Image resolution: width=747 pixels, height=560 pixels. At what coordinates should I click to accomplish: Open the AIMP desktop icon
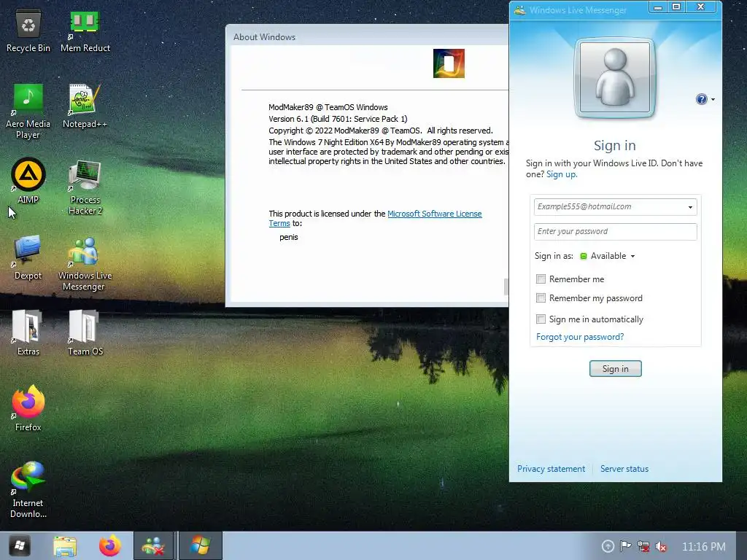(x=28, y=181)
